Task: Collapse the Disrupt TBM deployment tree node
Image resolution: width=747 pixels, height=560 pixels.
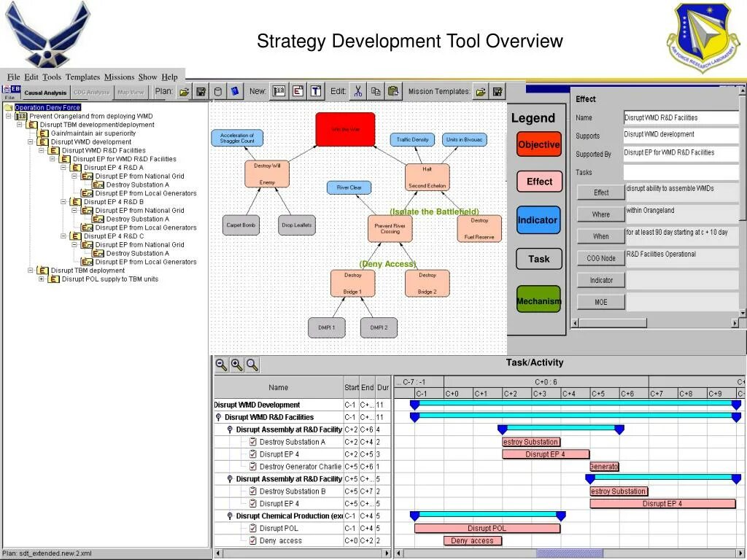Action: tap(31, 271)
